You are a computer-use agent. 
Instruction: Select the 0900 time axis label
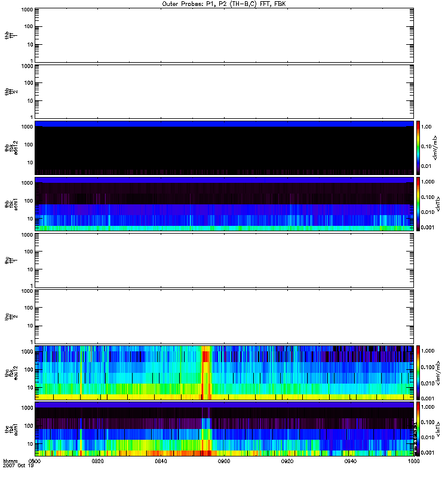[225, 461]
